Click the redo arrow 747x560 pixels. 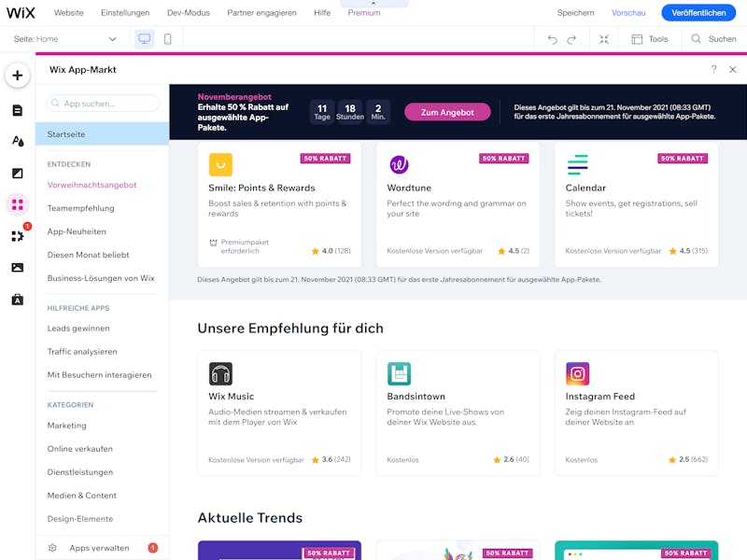tap(571, 39)
